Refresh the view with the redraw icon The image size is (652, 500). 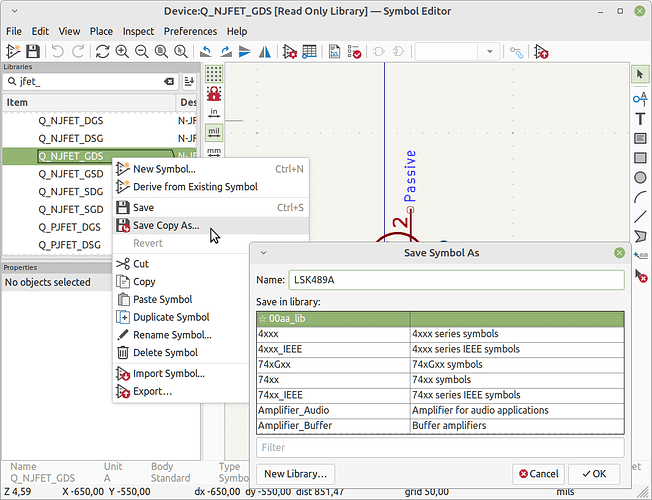coord(102,52)
